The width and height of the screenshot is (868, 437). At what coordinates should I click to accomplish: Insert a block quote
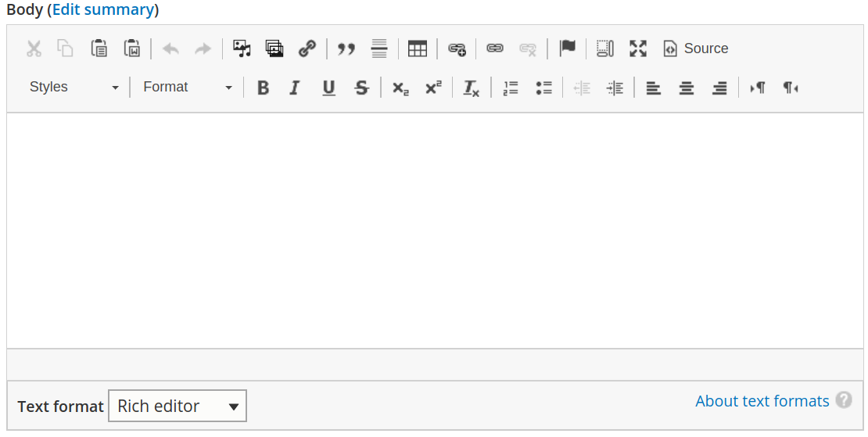pos(346,48)
